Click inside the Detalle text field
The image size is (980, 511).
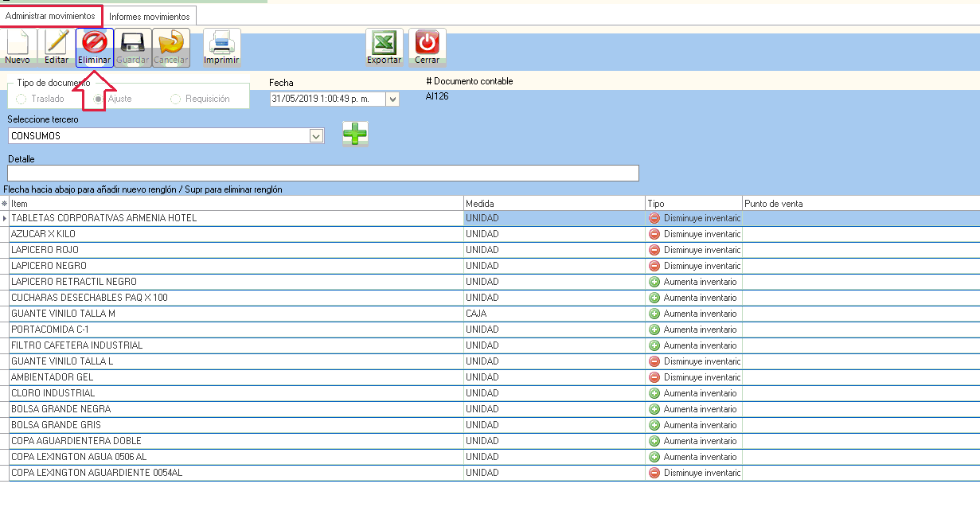(x=322, y=174)
